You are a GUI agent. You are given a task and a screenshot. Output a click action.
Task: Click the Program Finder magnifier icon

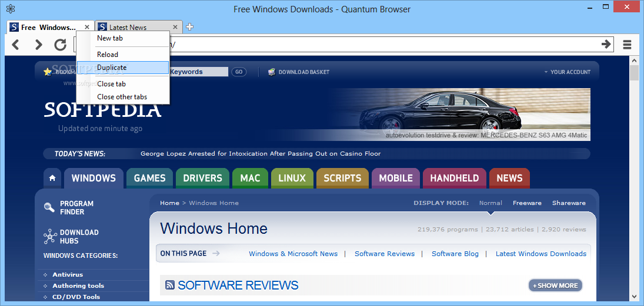click(49, 207)
